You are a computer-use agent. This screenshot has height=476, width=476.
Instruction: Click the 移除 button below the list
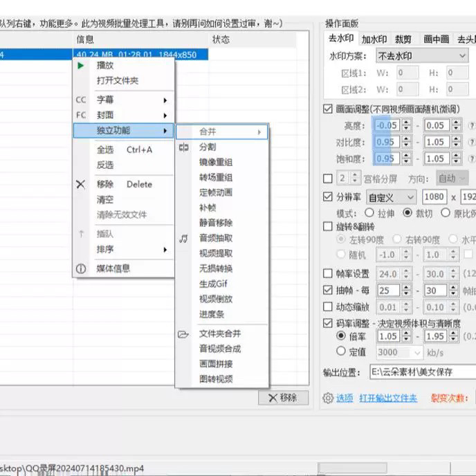click(x=283, y=398)
